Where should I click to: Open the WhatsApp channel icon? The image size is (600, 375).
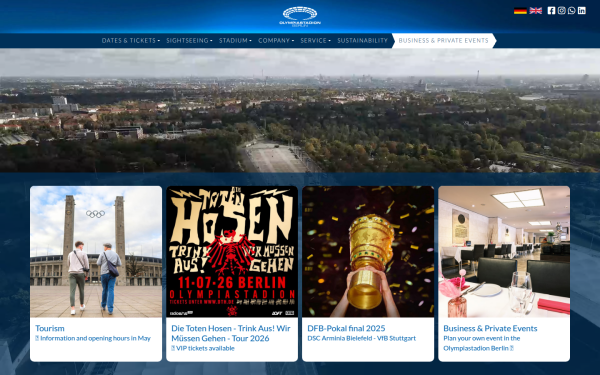571,11
